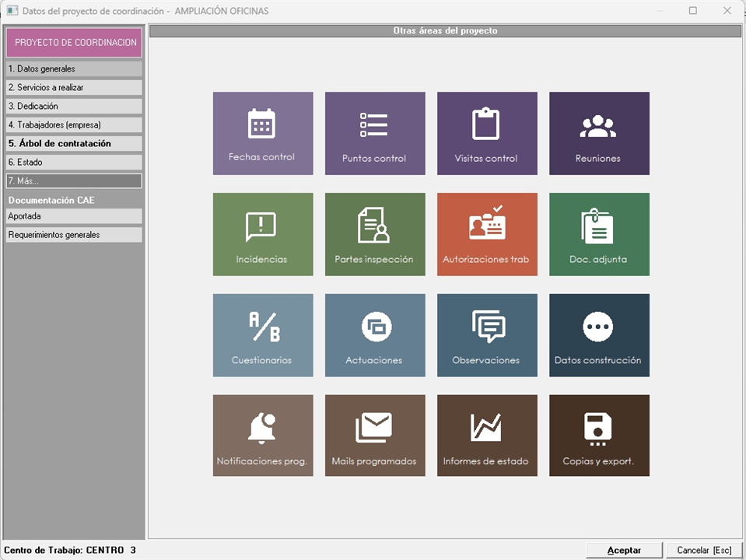
Task: Open the Fechas control calendar tile
Action: (x=263, y=133)
